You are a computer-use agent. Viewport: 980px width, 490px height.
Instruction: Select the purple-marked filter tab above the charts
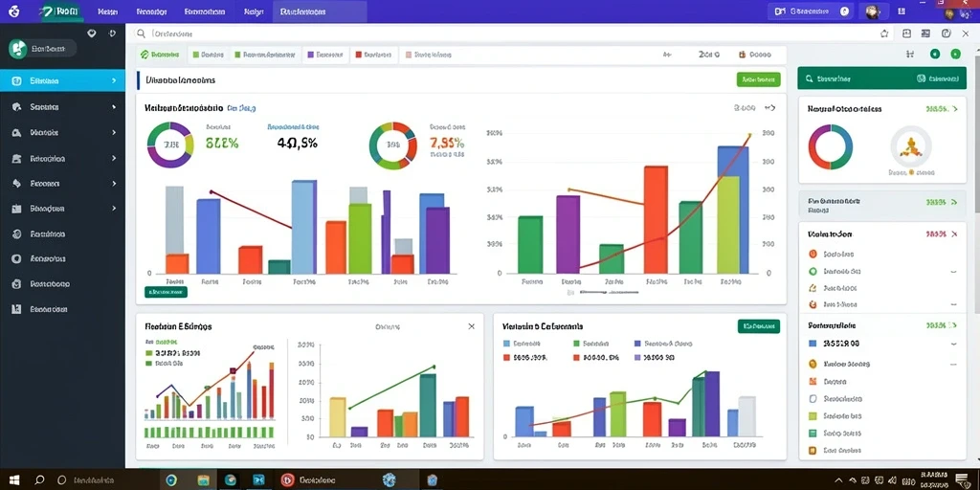(x=323, y=55)
